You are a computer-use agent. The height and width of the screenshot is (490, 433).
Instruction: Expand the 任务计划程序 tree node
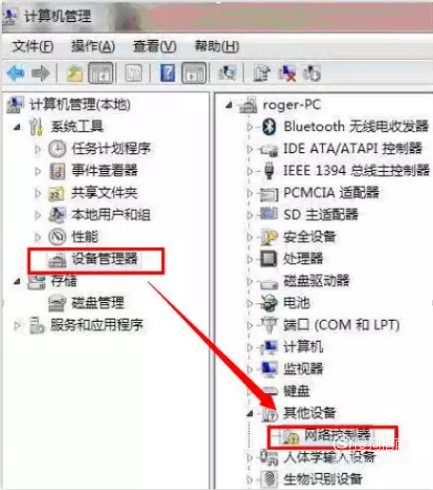click(38, 149)
